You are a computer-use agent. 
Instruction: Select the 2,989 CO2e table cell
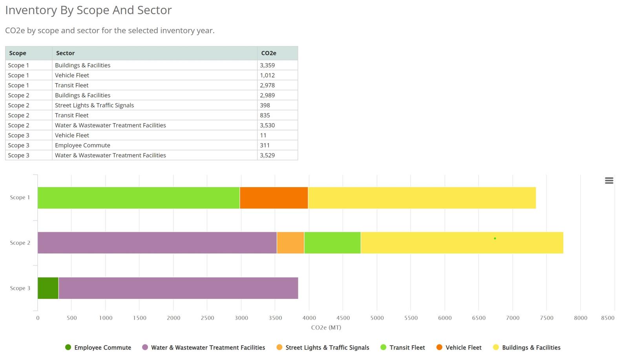click(x=277, y=95)
